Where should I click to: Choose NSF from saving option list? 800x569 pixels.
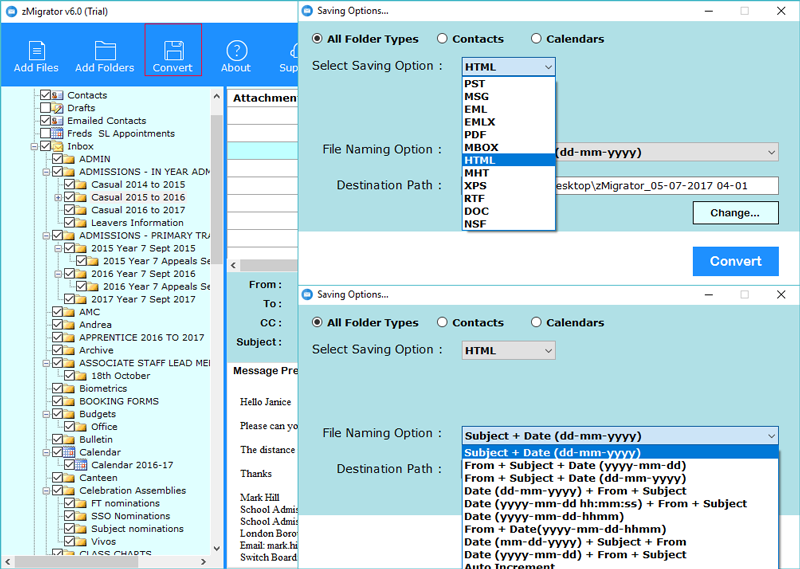pos(508,224)
